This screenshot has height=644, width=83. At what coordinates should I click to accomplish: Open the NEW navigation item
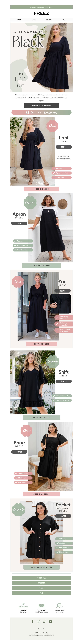[34, 20]
